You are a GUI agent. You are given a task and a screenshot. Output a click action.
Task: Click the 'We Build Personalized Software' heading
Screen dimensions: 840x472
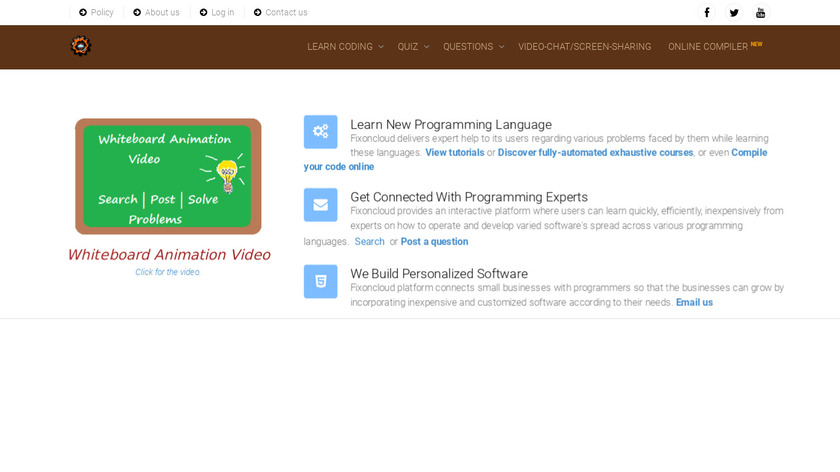pyautogui.click(x=439, y=273)
